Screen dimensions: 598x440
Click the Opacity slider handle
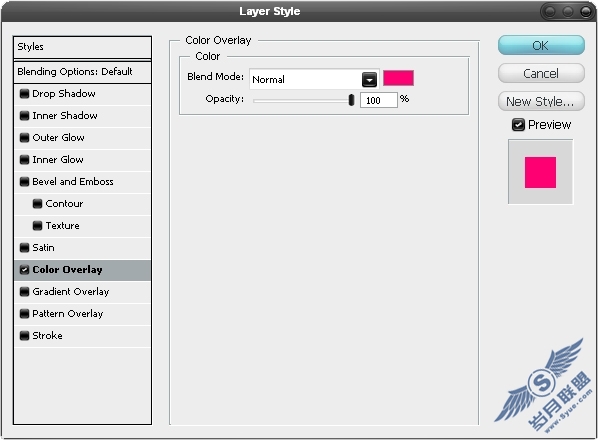pyautogui.click(x=351, y=100)
